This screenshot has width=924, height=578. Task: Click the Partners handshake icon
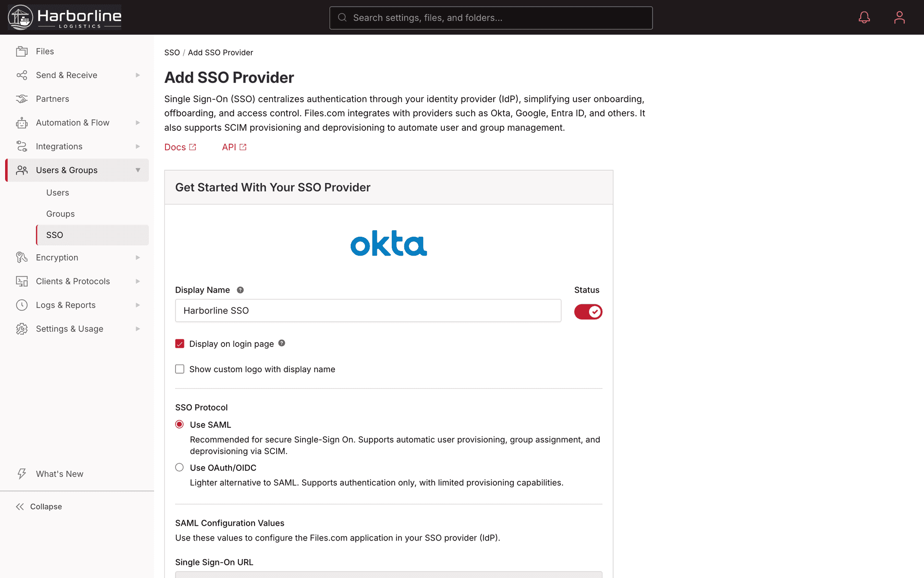pyautogui.click(x=22, y=99)
